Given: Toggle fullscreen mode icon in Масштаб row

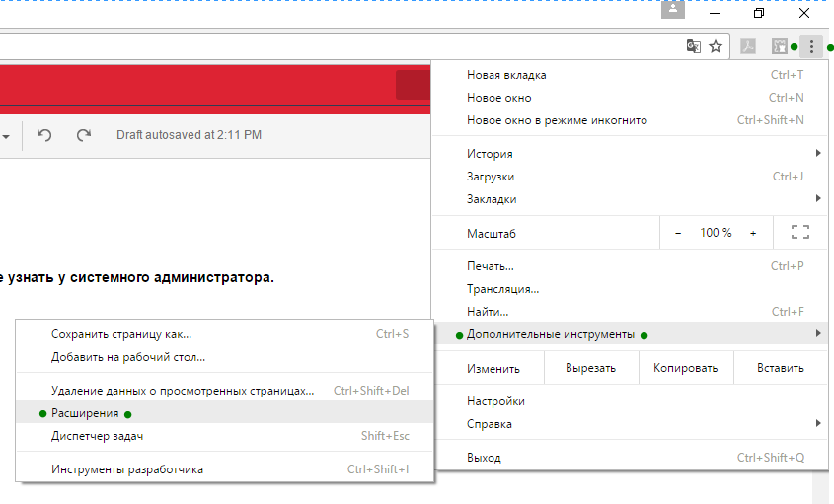Looking at the screenshot, I should click(x=800, y=233).
